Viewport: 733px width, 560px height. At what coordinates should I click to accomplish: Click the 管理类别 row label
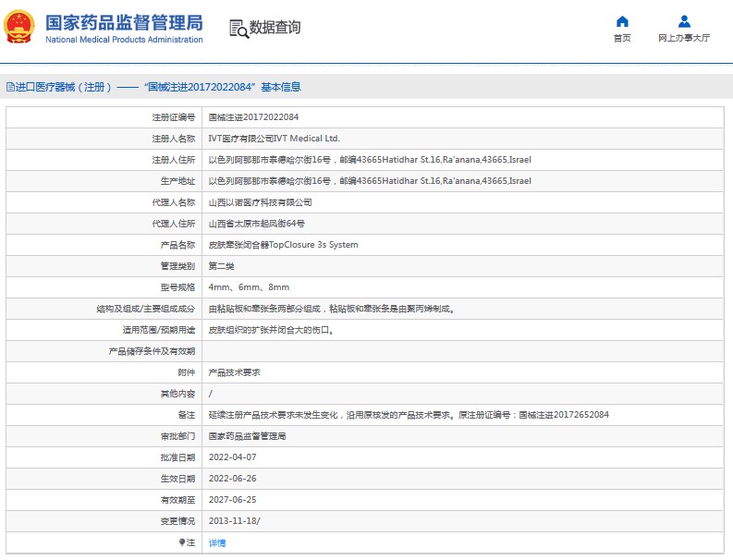coord(177,266)
